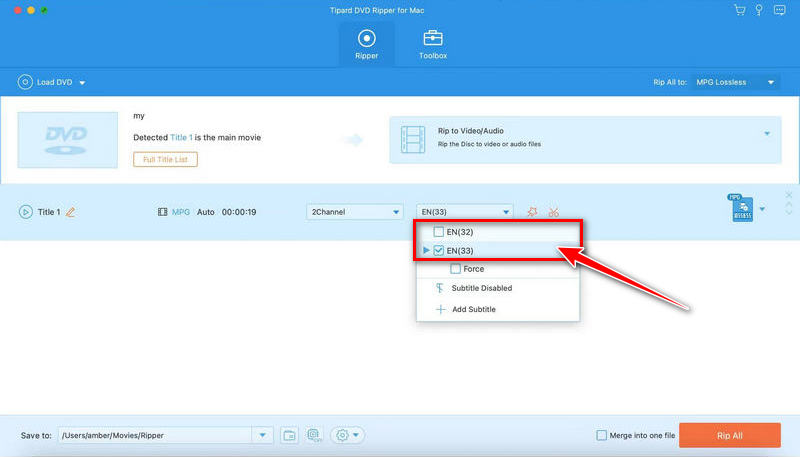The image size is (800, 457).
Task: Click the Save to path field
Action: [155, 435]
